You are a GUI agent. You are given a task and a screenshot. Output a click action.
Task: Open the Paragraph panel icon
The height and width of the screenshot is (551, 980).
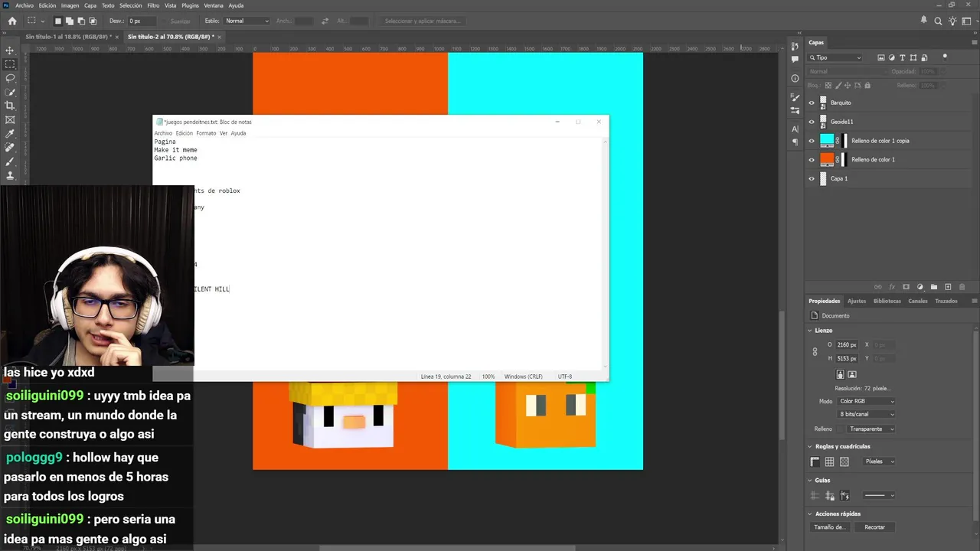pos(795,142)
